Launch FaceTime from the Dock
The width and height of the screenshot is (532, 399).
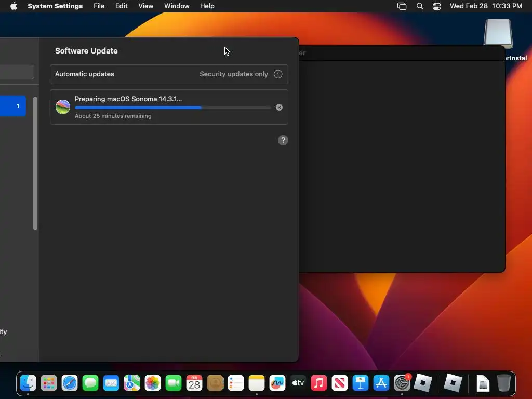coord(174,383)
